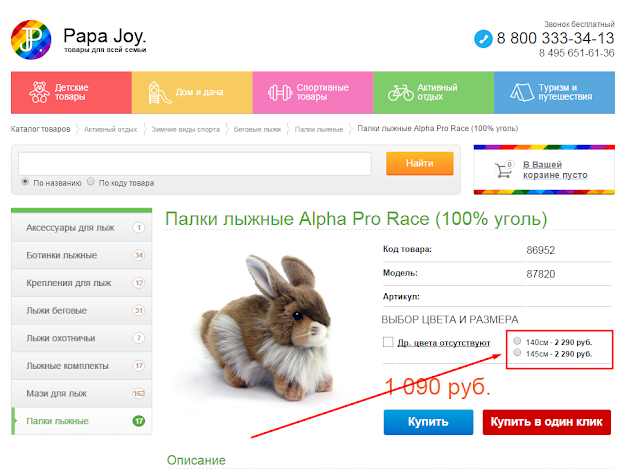Click the bicycle icon in Активный отдых
Image resolution: width=640 pixels, height=475 pixels.
pos(400,93)
